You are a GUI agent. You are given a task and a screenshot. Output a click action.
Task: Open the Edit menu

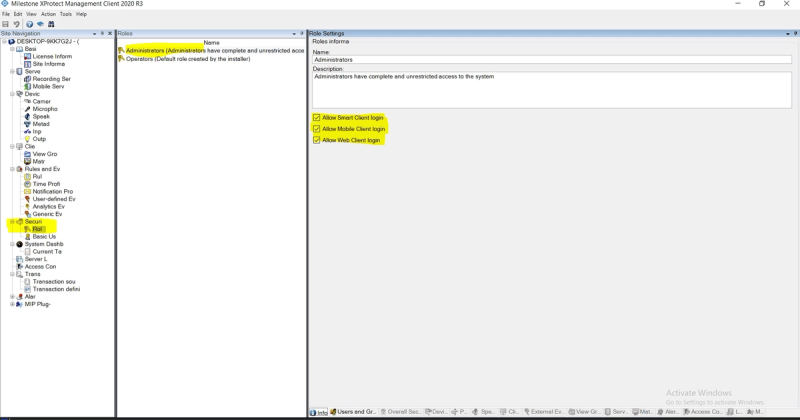[18, 14]
